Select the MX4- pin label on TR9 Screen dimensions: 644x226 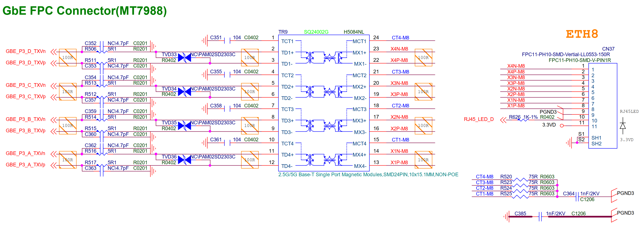tap(360, 166)
